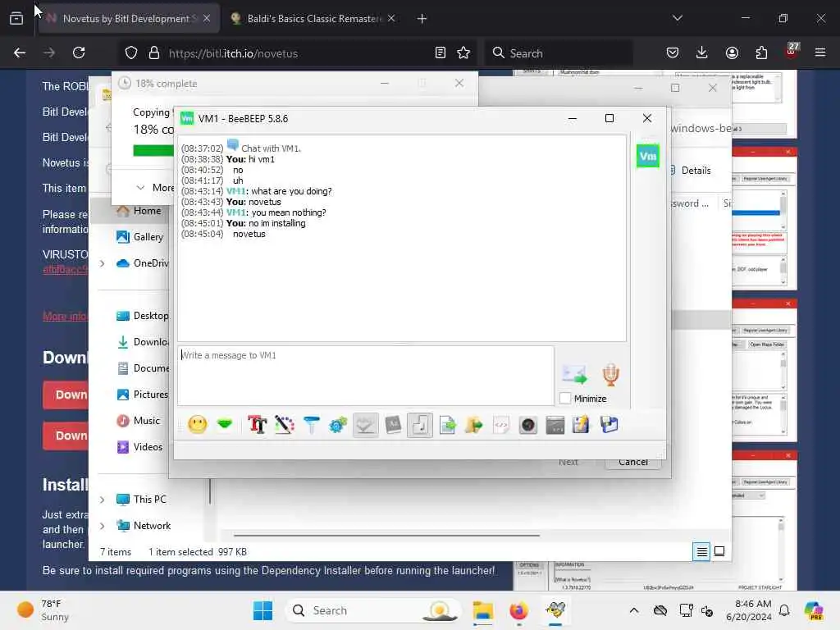Open BeeBEEP from the taskbar
Viewport: 840px width, 630px height.
coord(555,610)
